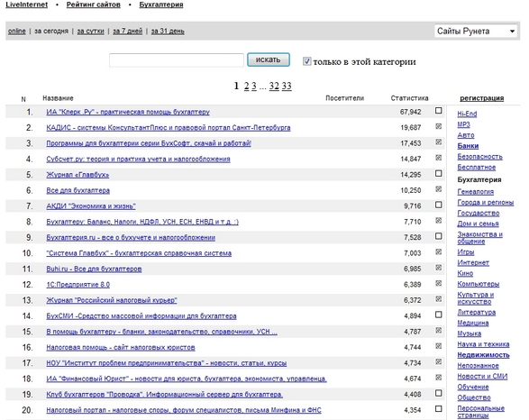
Task: Focus the search text field
Action: pyautogui.click(x=177, y=60)
